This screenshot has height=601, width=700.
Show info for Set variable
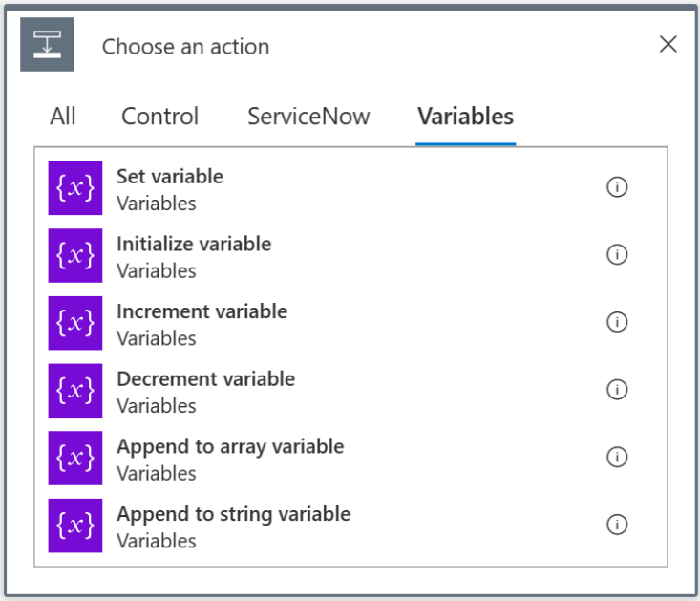click(617, 187)
